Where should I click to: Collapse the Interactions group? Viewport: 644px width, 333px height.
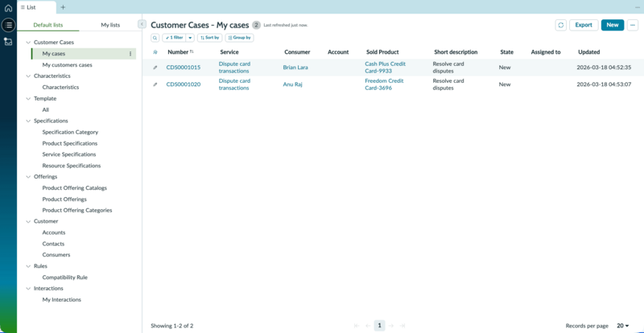tap(28, 288)
